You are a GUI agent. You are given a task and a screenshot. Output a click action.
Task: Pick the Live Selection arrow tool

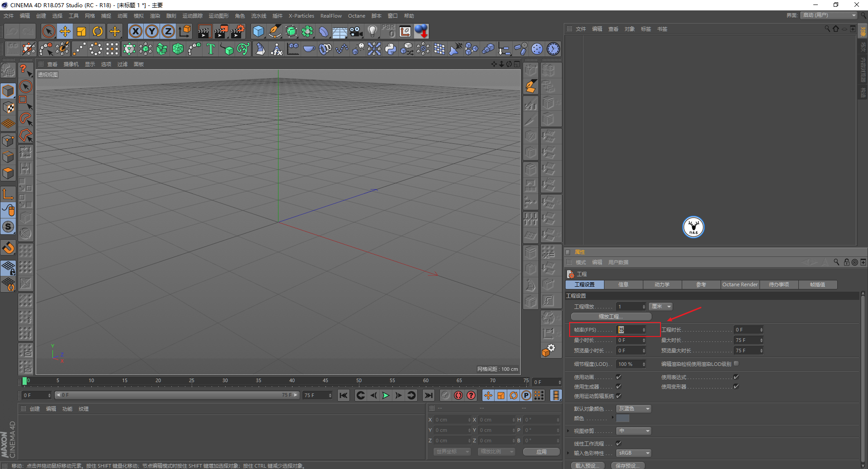[48, 31]
